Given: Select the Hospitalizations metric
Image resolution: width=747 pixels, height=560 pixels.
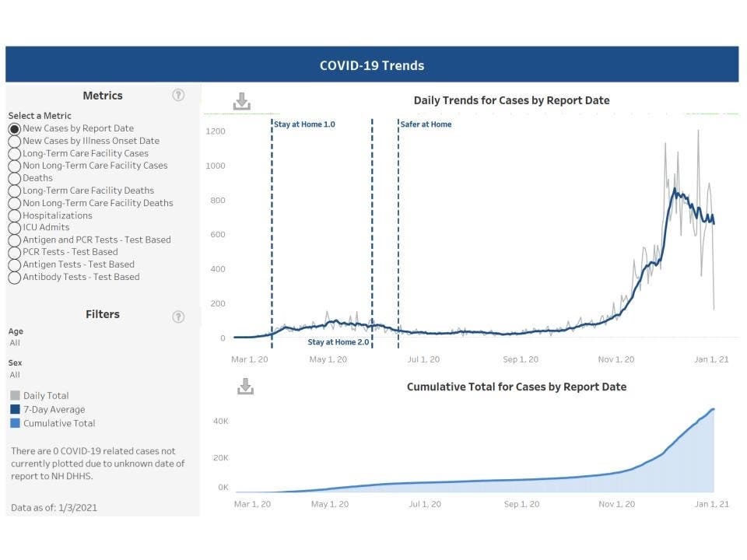Looking at the screenshot, I should click(x=14, y=215).
